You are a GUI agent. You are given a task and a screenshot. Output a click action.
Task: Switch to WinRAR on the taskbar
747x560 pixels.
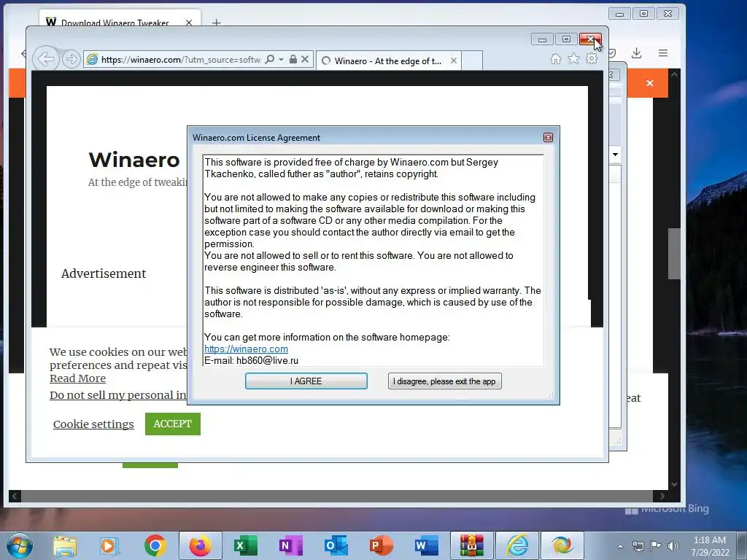[x=471, y=545]
